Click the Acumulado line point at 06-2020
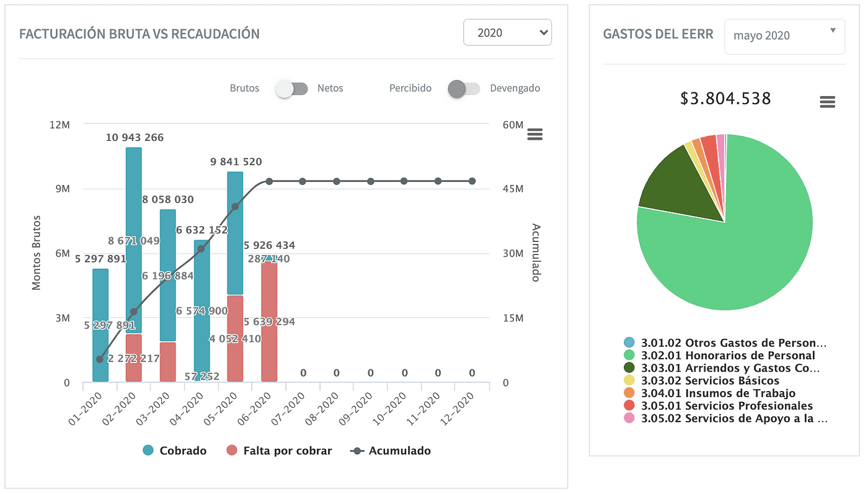This screenshot has height=494, width=868. coord(269,181)
